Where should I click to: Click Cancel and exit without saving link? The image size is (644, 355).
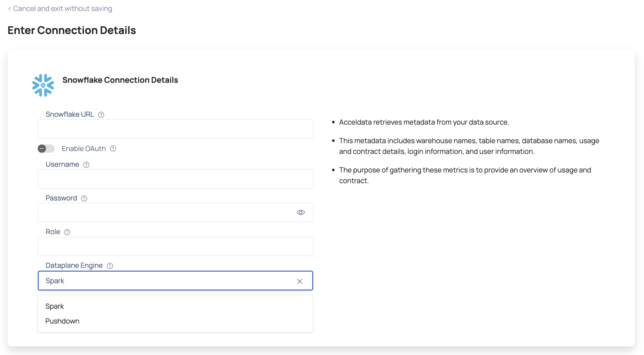[x=60, y=8]
